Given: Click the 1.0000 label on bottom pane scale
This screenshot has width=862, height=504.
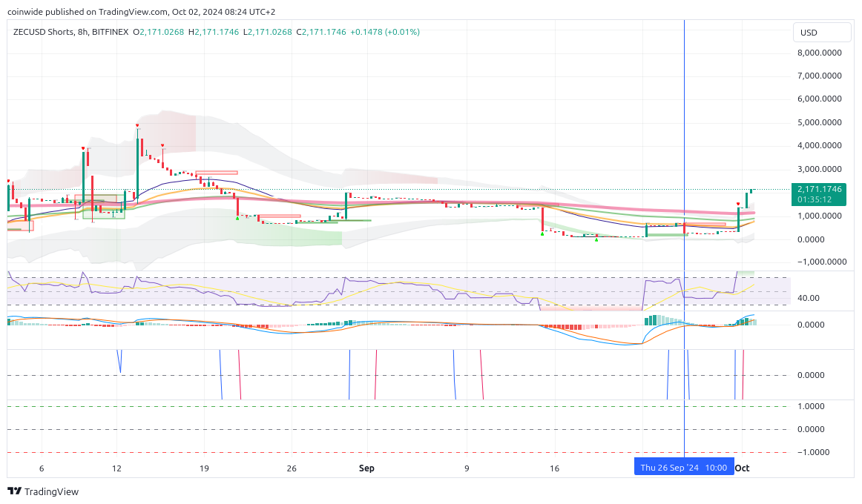Looking at the screenshot, I should pyautogui.click(x=811, y=406).
